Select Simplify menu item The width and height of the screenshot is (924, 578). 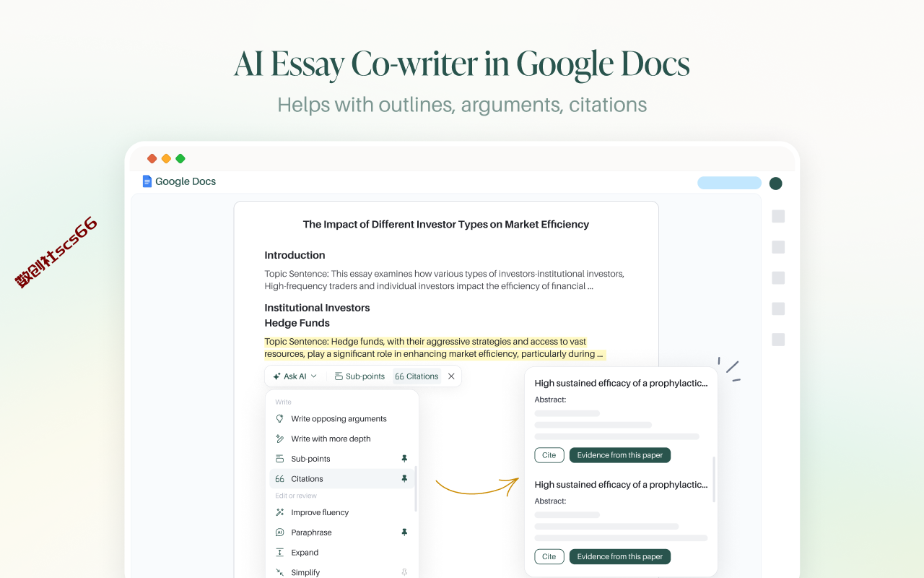342,572
